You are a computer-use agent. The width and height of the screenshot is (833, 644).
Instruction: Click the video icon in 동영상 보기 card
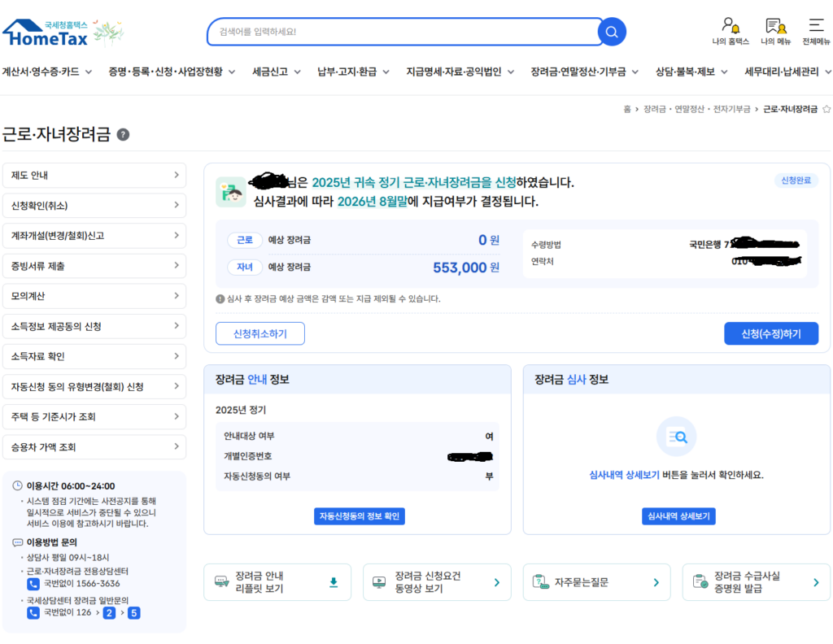coord(379,582)
